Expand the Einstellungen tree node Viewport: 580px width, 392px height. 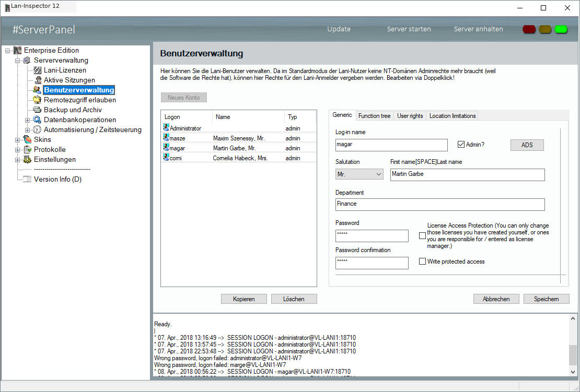[17, 160]
